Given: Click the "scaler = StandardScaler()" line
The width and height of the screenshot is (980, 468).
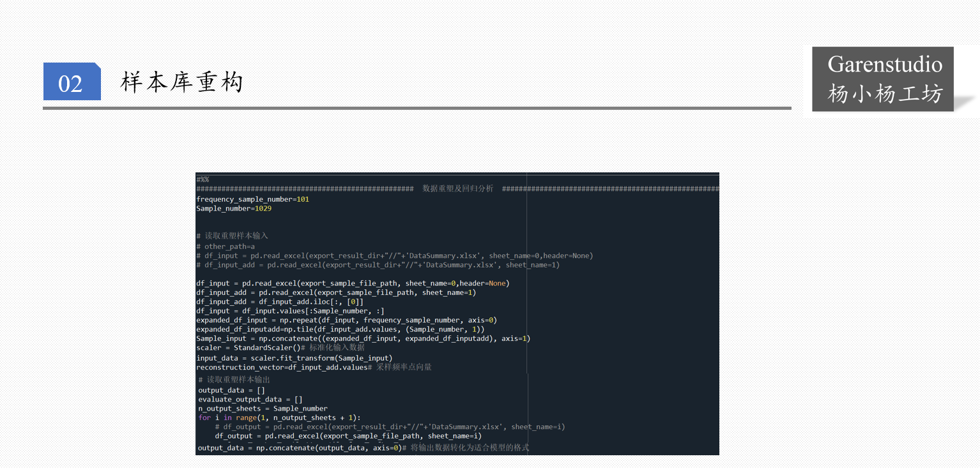Looking at the screenshot, I should coord(280,347).
